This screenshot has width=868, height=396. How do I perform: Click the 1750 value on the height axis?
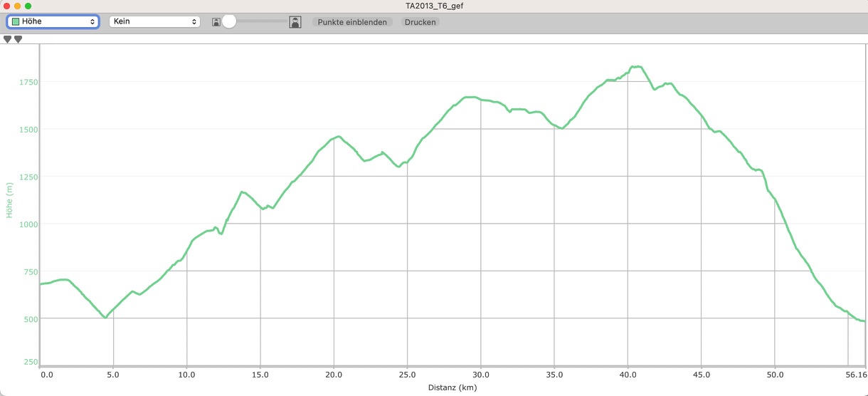[28, 83]
